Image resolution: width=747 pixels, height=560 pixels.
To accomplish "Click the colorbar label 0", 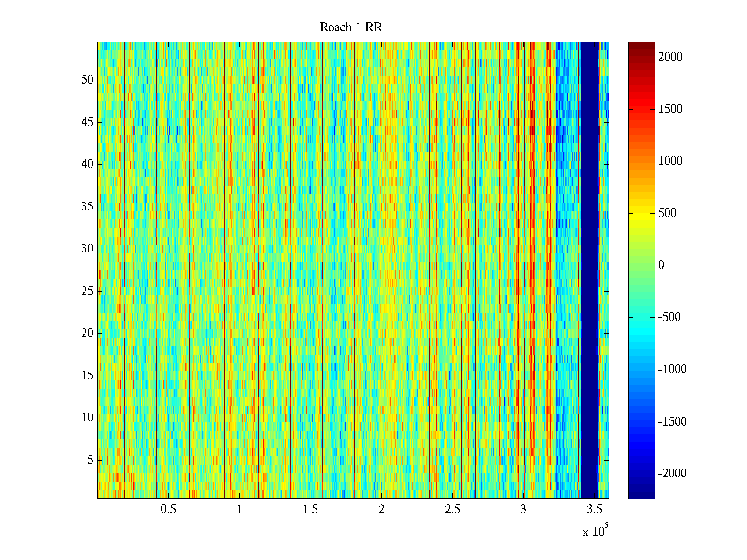I will point(661,266).
